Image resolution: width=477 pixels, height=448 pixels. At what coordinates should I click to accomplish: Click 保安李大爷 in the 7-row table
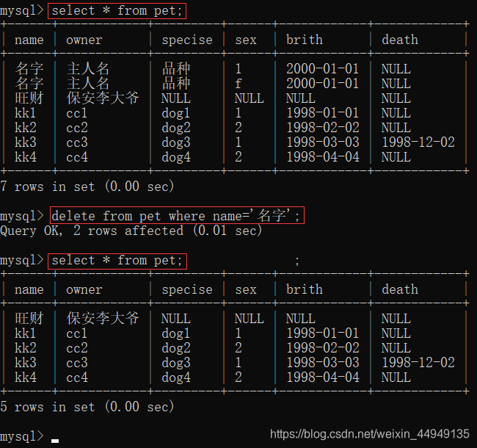(x=103, y=98)
